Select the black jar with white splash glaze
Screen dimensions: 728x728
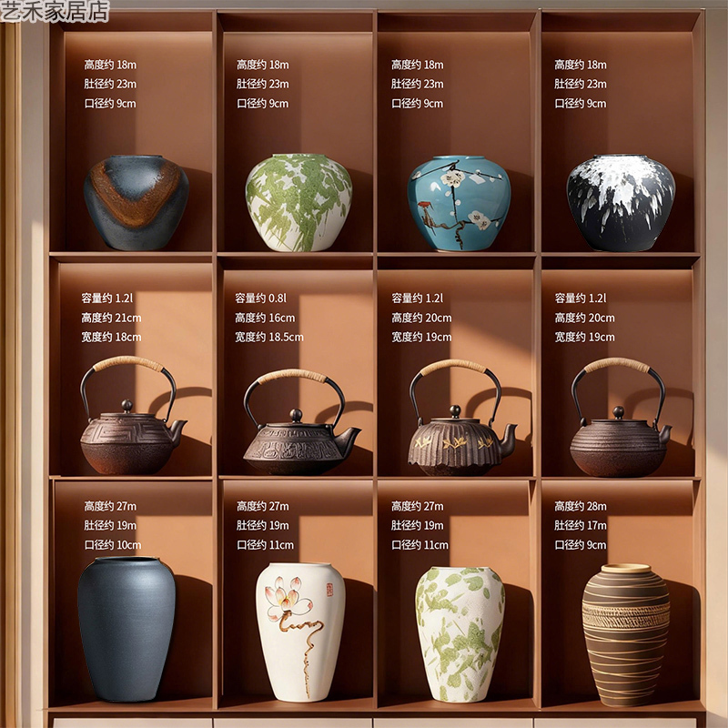pos(621,203)
